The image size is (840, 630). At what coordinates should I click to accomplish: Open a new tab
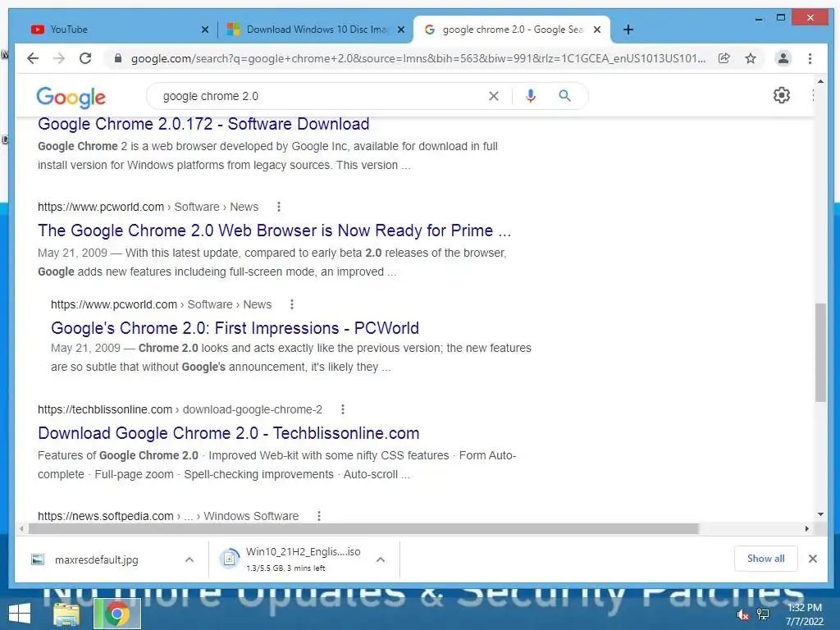click(x=628, y=30)
